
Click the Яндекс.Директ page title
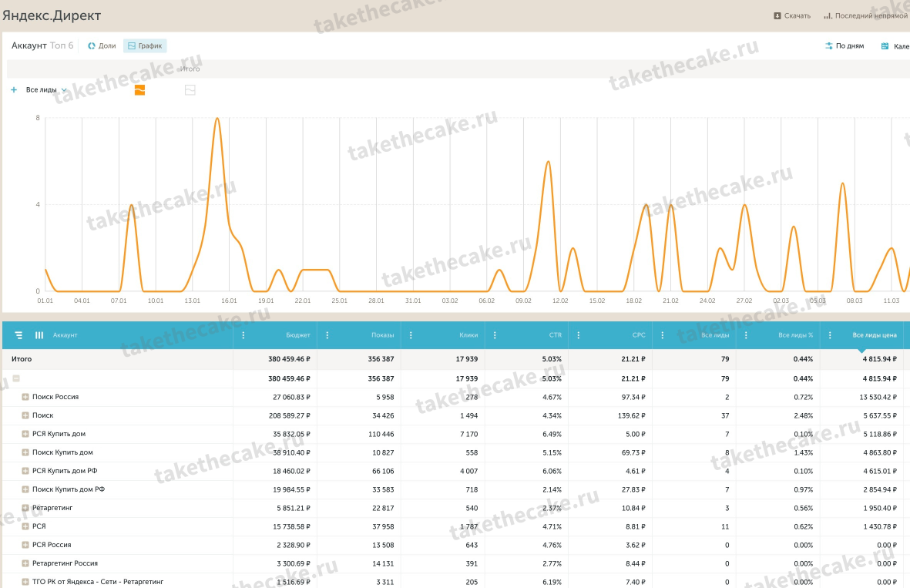click(52, 15)
